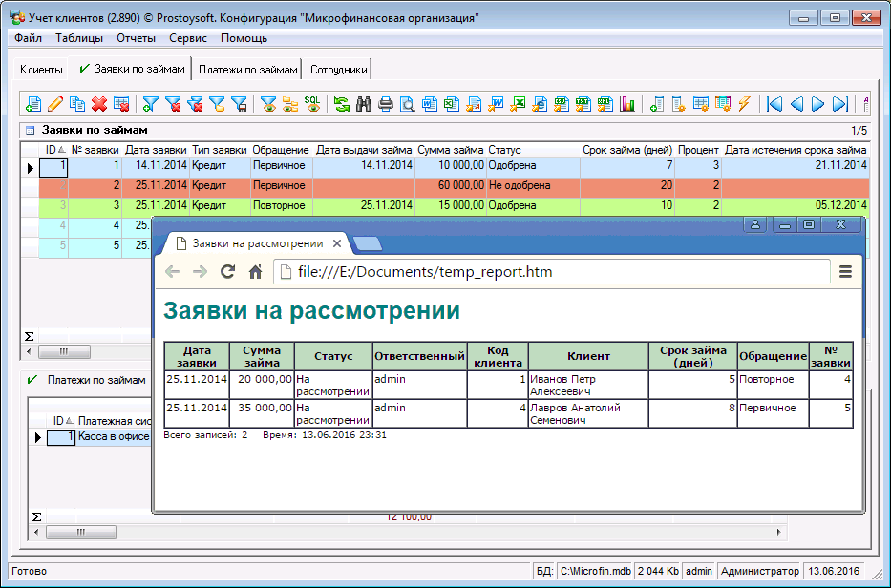Click the export to HTML browser icon

540,104
